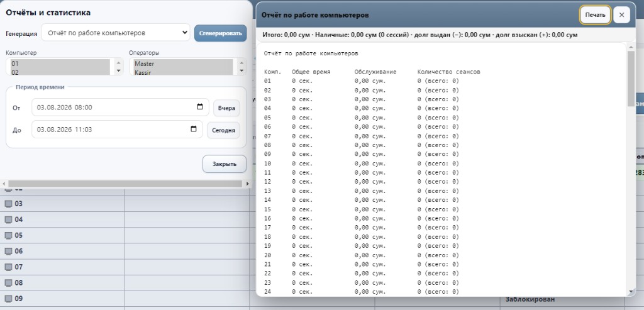Click the monitor icon of computer 08
Screen dimensions: 644x310
tap(8, 283)
